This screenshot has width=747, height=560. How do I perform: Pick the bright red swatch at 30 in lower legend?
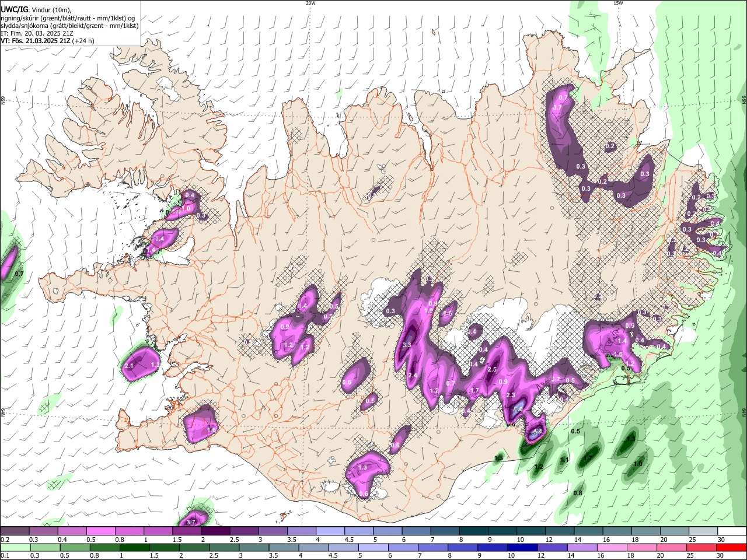[x=731, y=547]
